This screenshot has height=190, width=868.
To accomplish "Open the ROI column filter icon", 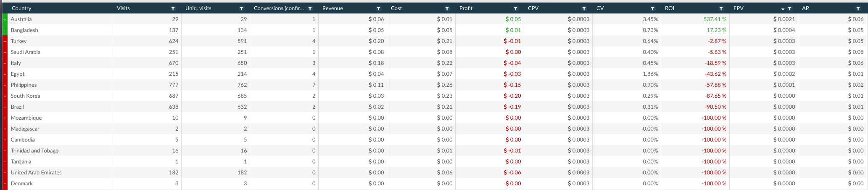I will coord(721,8).
